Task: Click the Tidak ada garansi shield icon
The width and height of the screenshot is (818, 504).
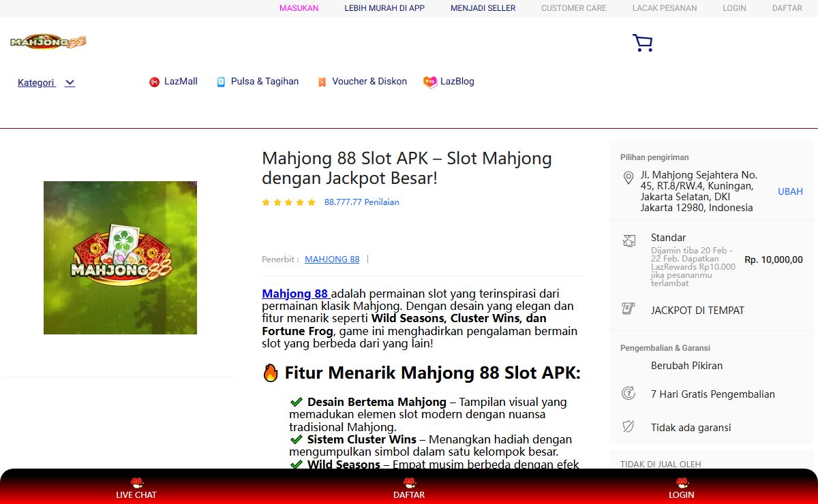Action: click(628, 426)
